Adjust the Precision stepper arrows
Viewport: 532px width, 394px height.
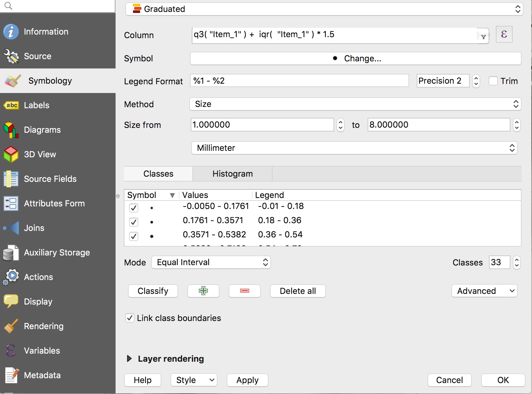[x=476, y=81]
